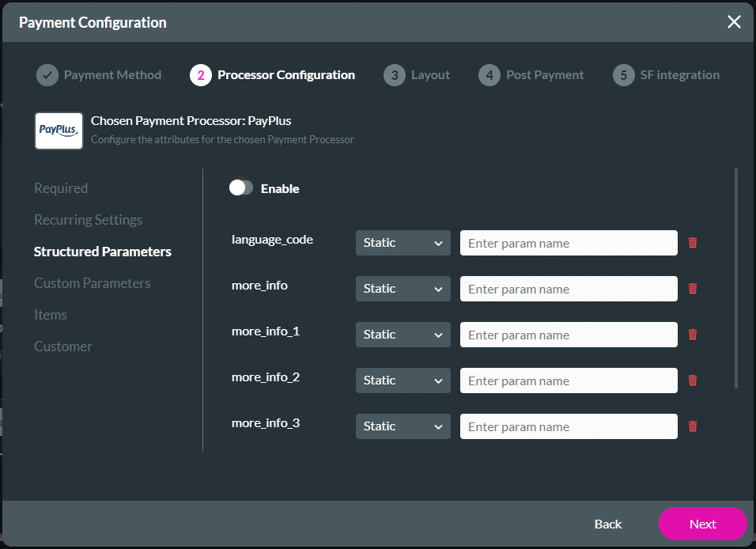Open the Static dropdown for language_code

(x=403, y=243)
